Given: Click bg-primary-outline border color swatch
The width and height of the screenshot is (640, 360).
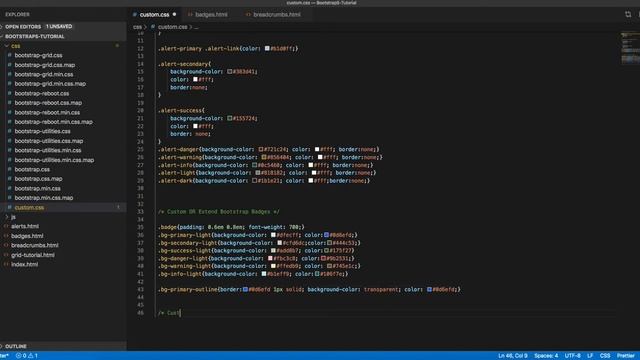Looking at the screenshot, I should 246,289.
